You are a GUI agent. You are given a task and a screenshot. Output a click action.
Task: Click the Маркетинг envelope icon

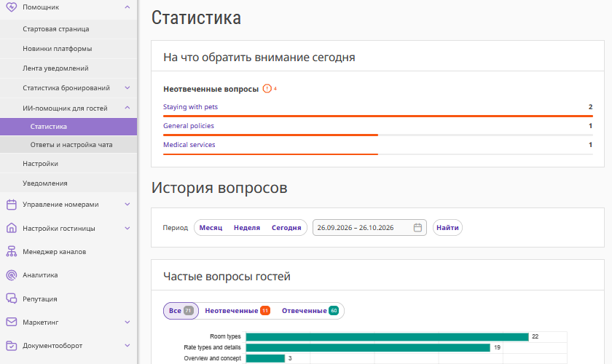12,322
